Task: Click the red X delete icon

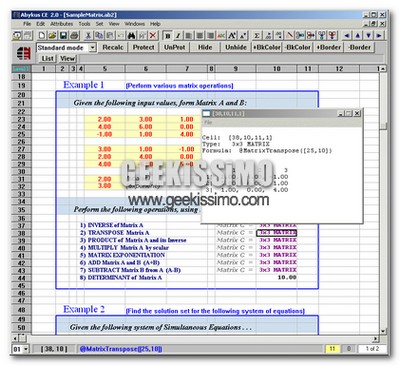Action: pyautogui.click(x=153, y=35)
